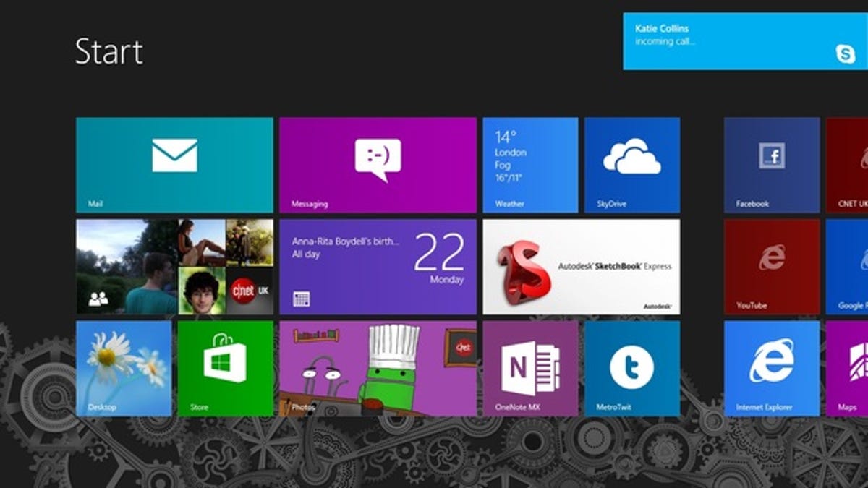Image resolution: width=868 pixels, height=488 pixels.
Task: Open Autodesk SketchBook Express
Action: 582,267
